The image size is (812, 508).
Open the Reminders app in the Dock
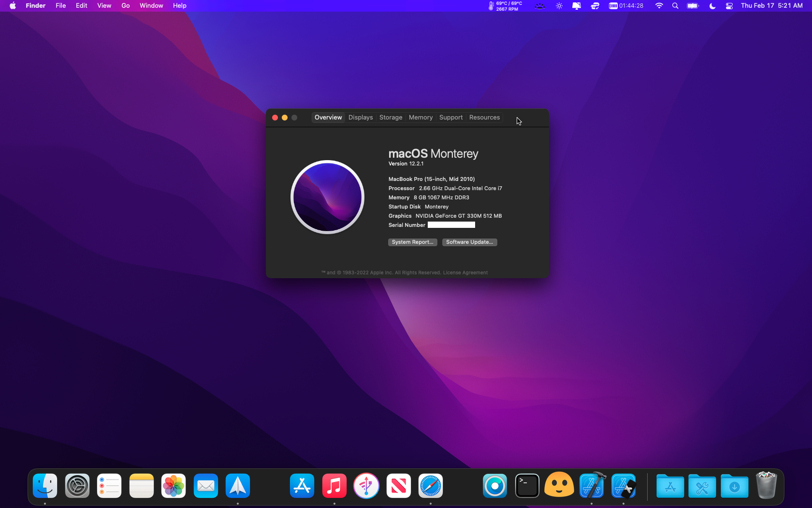(109, 486)
